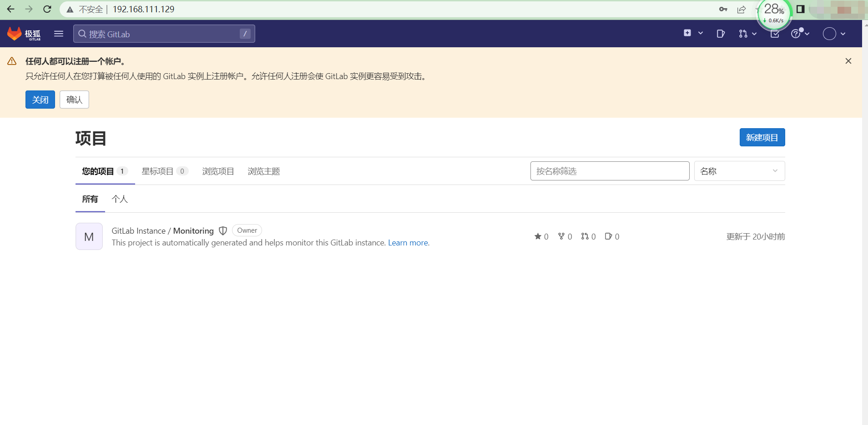
Task: Click the slash shortcut hint in search
Action: (x=245, y=34)
